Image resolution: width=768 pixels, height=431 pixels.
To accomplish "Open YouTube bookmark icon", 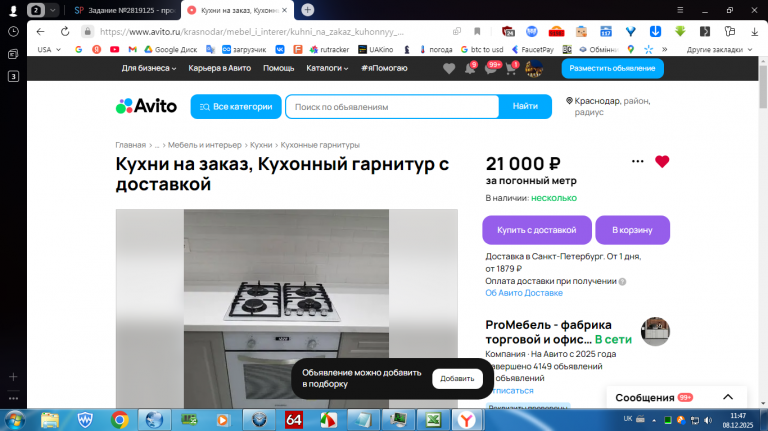I will tap(115, 49).
